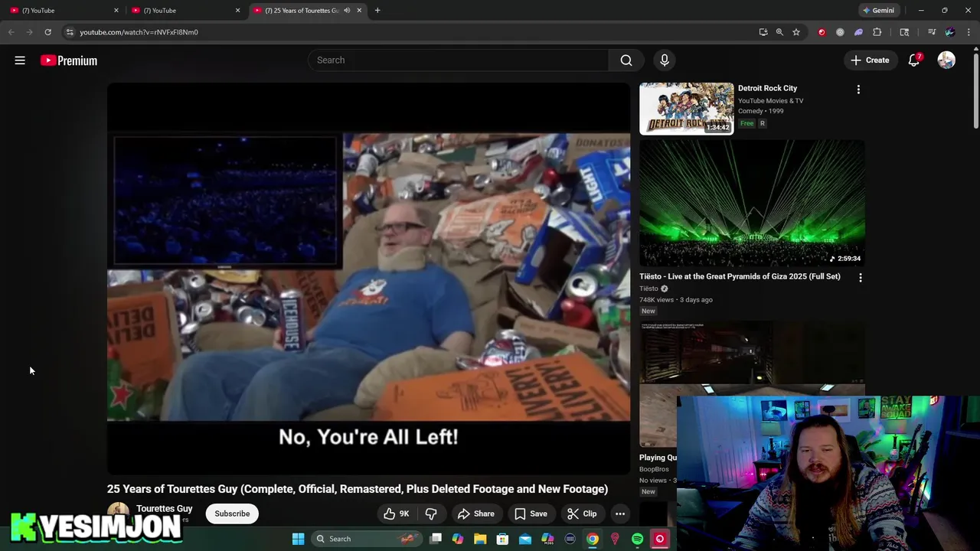This screenshot has width=980, height=551.
Task: Open a new Chrome tab
Action: (377, 11)
